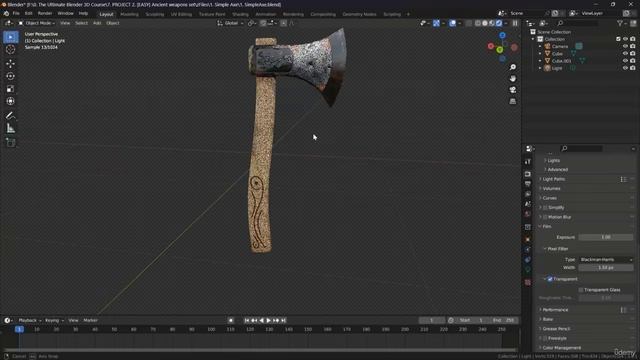The height and width of the screenshot is (360, 640).
Task: Click Performance presets list icon
Action: click(623, 310)
